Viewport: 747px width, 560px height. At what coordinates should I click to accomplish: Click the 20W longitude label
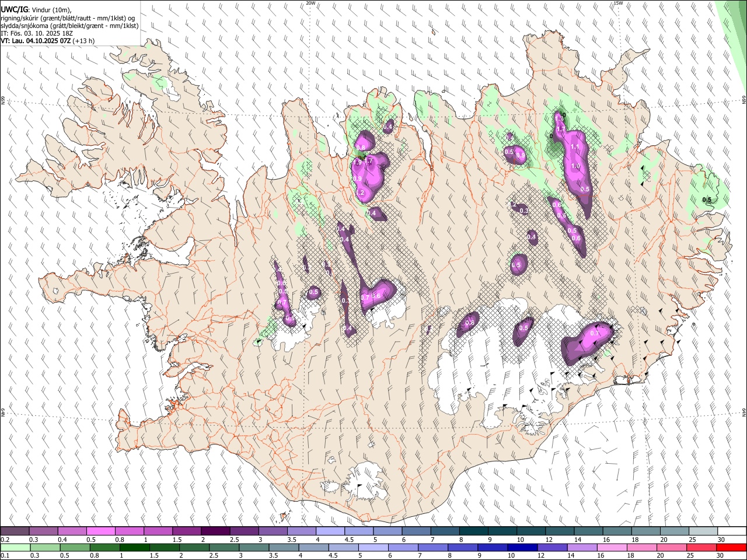[x=311, y=3]
